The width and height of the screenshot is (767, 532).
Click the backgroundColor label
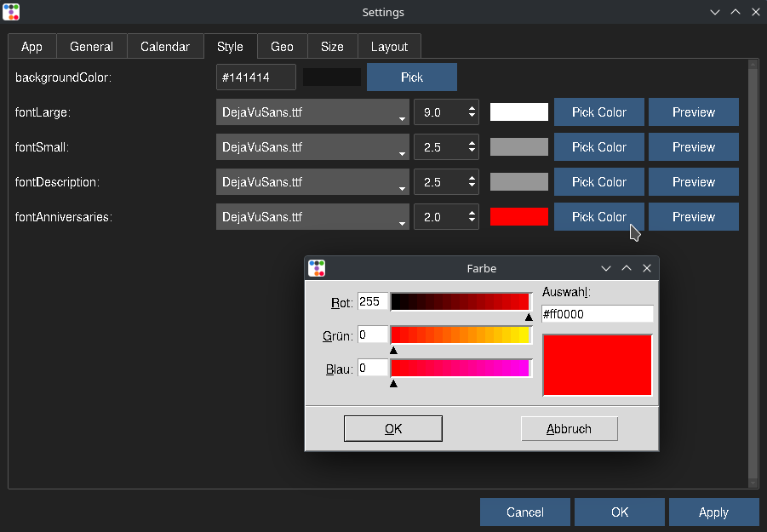[x=63, y=77]
